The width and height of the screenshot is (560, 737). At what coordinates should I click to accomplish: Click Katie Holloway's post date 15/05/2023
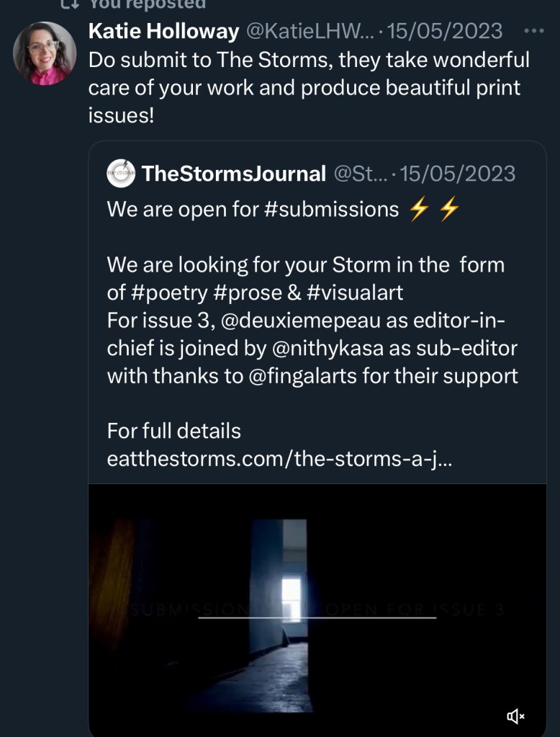click(445, 31)
